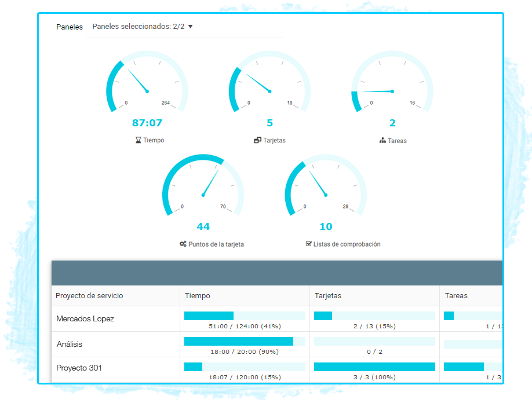This screenshot has height=403, width=532.
Task: Click the 18:00 / 20:00 (90%) text
Action: (245, 352)
